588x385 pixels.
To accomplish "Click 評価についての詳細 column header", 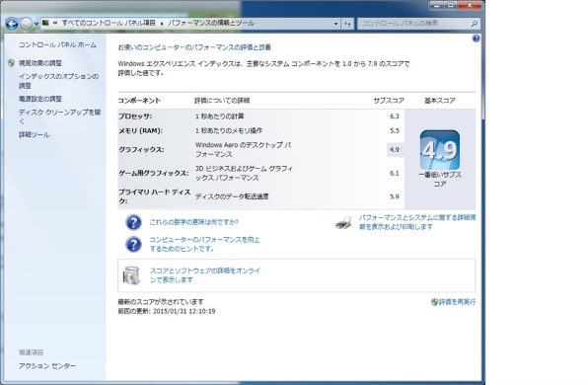I will 222,101.
